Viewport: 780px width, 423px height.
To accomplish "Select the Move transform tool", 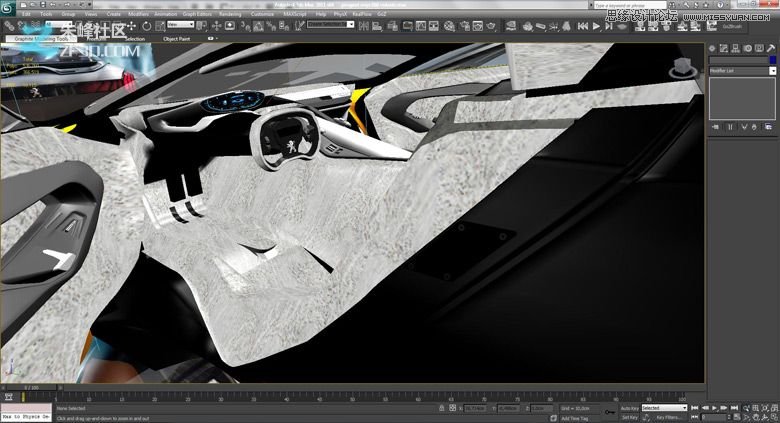I will (x=133, y=26).
